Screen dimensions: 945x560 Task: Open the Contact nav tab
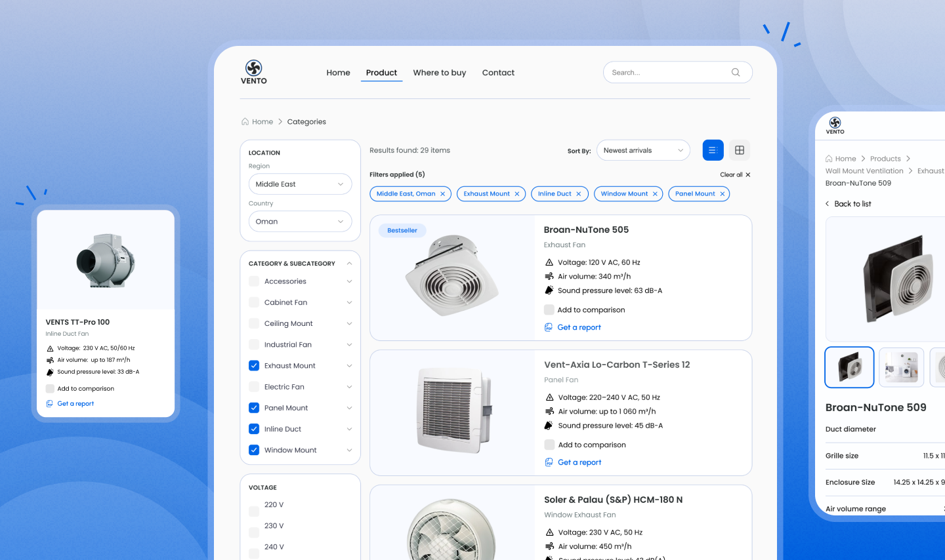point(498,73)
